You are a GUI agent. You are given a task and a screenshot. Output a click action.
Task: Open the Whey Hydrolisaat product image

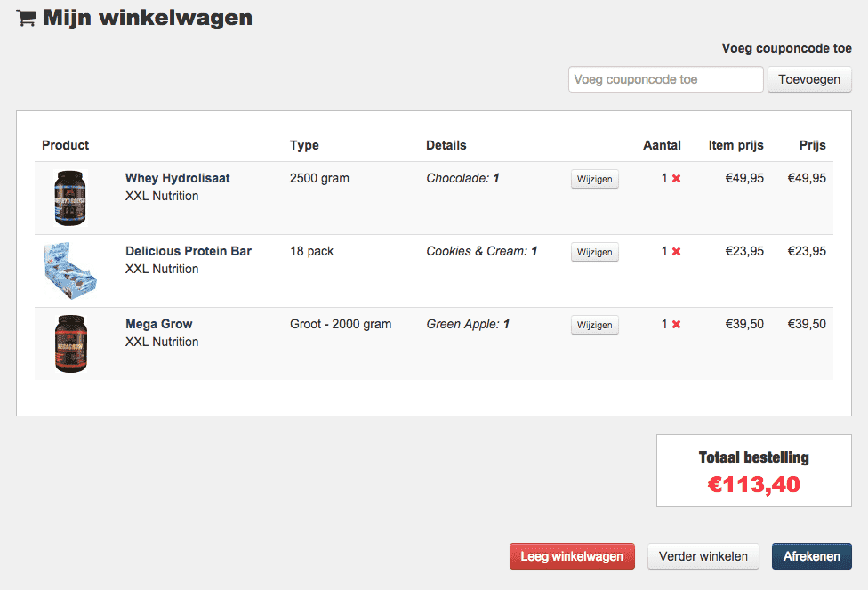coord(70,198)
